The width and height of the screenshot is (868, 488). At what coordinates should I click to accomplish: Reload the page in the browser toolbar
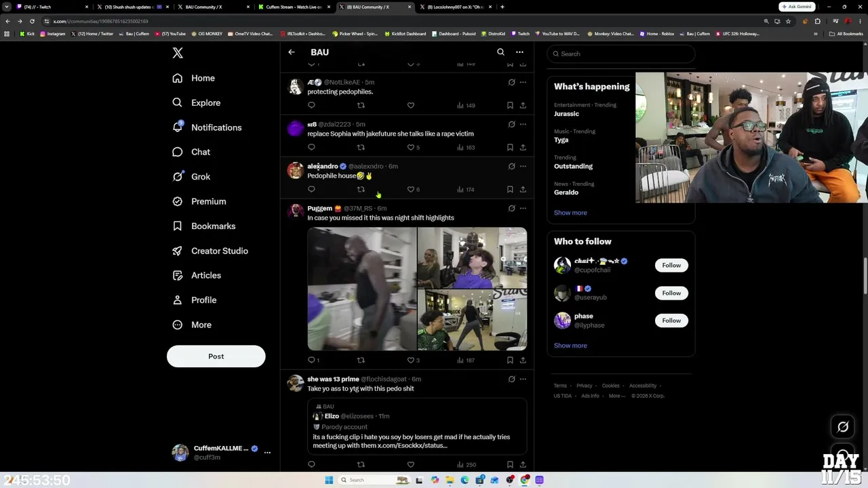32,21
